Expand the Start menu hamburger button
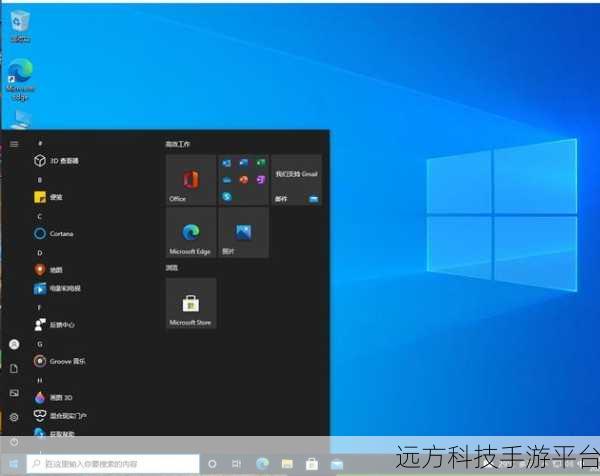The width and height of the screenshot is (600, 476). pos(14,144)
